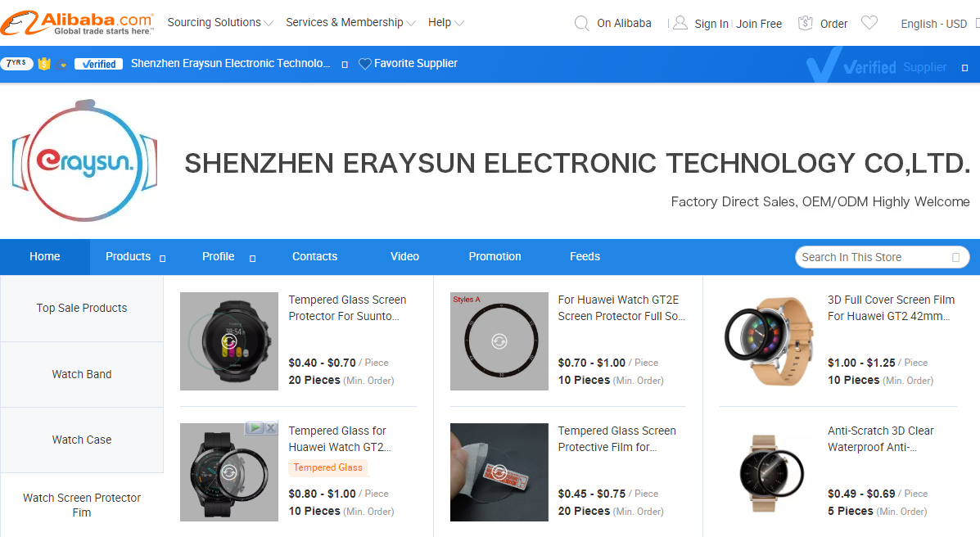Open Tempered Glass Screen Protector For Suunto title
This screenshot has width=980, height=537.
[347, 308]
